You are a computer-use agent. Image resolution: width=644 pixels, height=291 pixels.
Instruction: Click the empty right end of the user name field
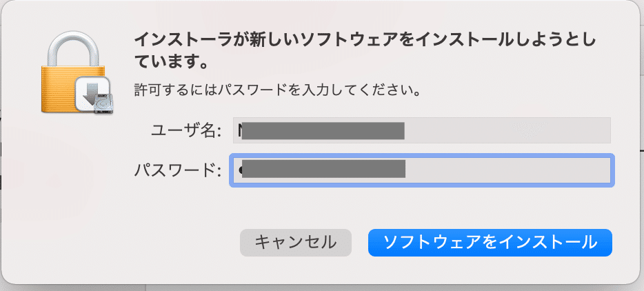coord(538,130)
